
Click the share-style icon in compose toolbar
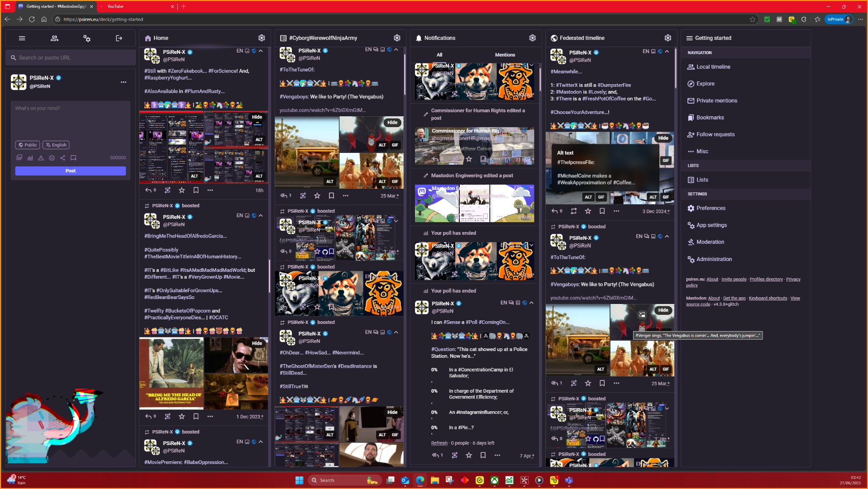[x=62, y=158]
